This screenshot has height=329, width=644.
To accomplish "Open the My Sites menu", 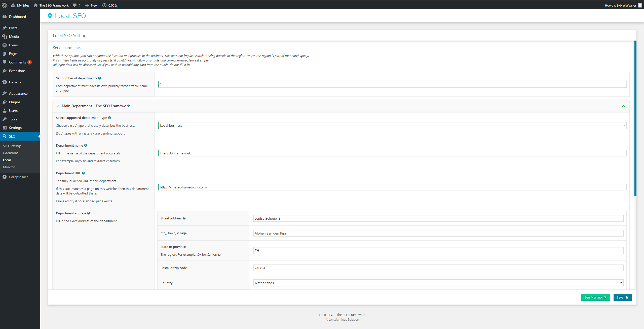I will coord(20,5).
